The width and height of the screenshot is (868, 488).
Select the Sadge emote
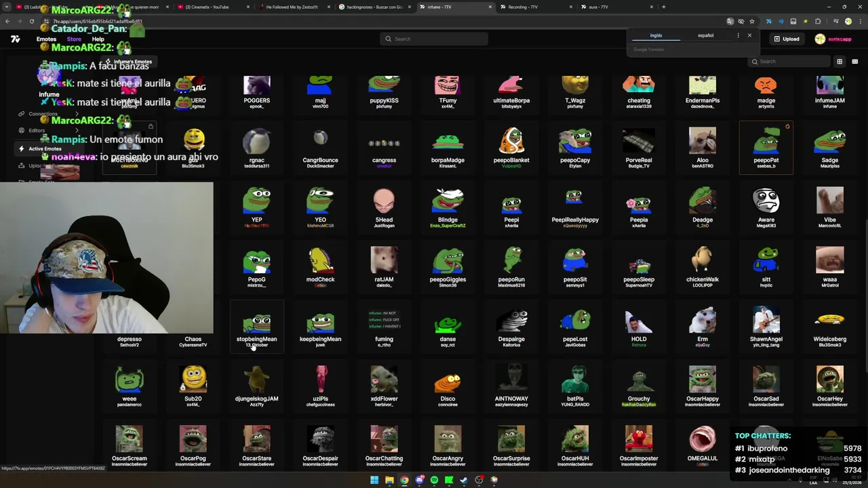pyautogui.click(x=830, y=148)
